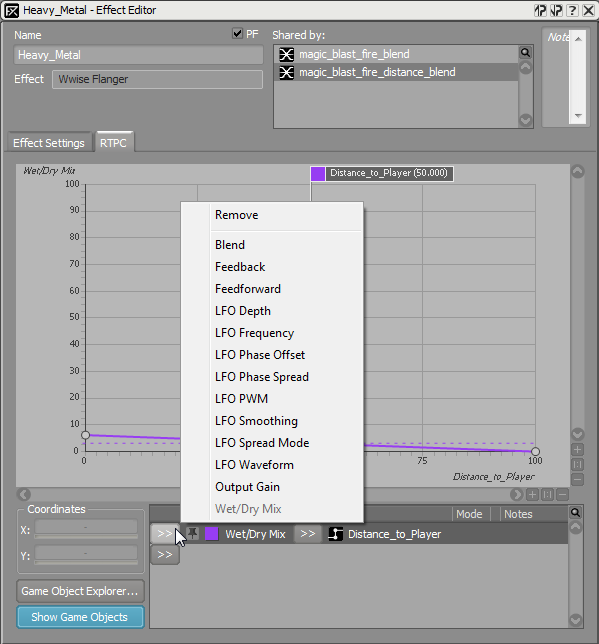Open Game Object Explorer

point(80,591)
